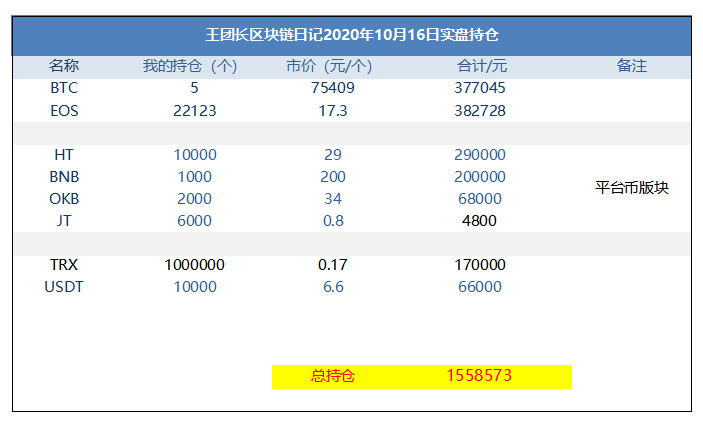Click the HT name cell
This screenshot has width=703, height=423.
pyautogui.click(x=64, y=155)
